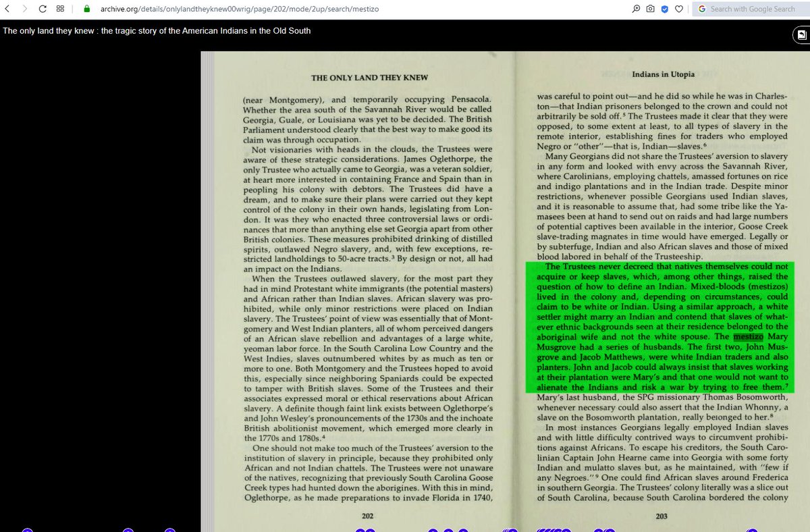Reload the archive.org page
The height and width of the screenshot is (532, 810).
coord(43,9)
